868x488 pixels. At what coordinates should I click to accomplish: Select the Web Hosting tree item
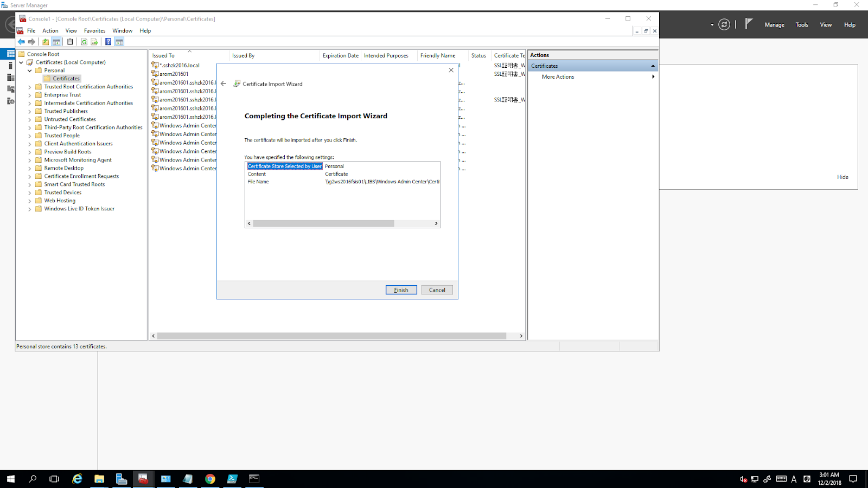coord(60,200)
